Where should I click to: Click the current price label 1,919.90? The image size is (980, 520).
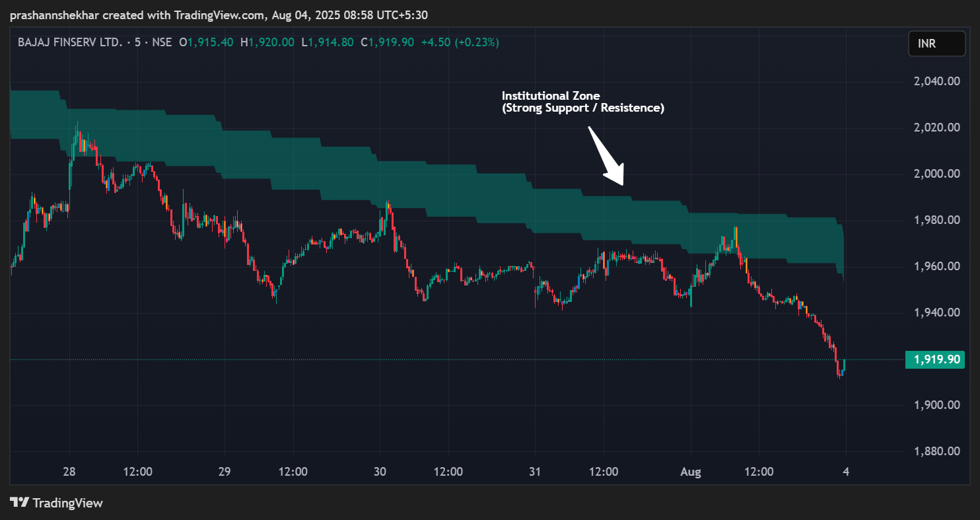point(935,360)
